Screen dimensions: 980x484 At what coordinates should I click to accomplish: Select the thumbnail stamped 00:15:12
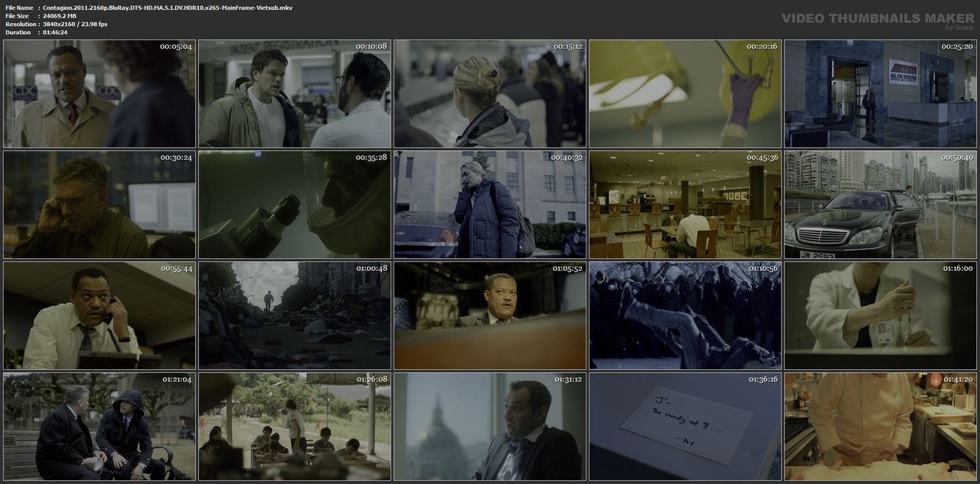click(490, 93)
